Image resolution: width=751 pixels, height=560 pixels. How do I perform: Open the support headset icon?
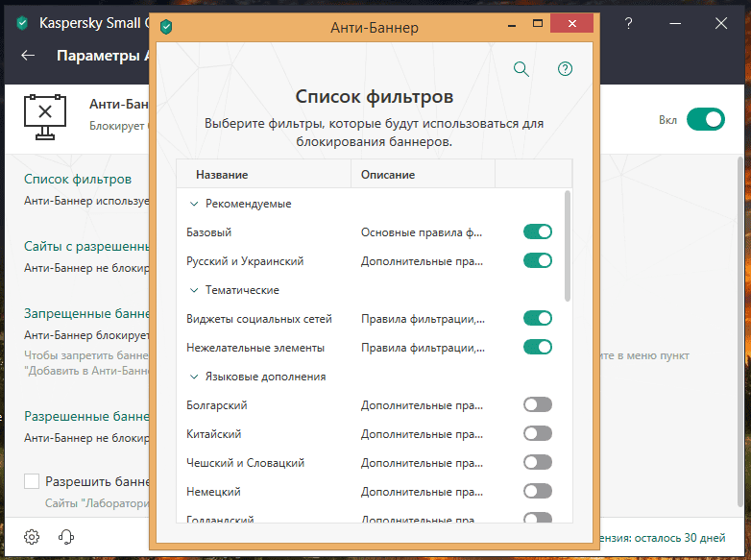(66, 537)
